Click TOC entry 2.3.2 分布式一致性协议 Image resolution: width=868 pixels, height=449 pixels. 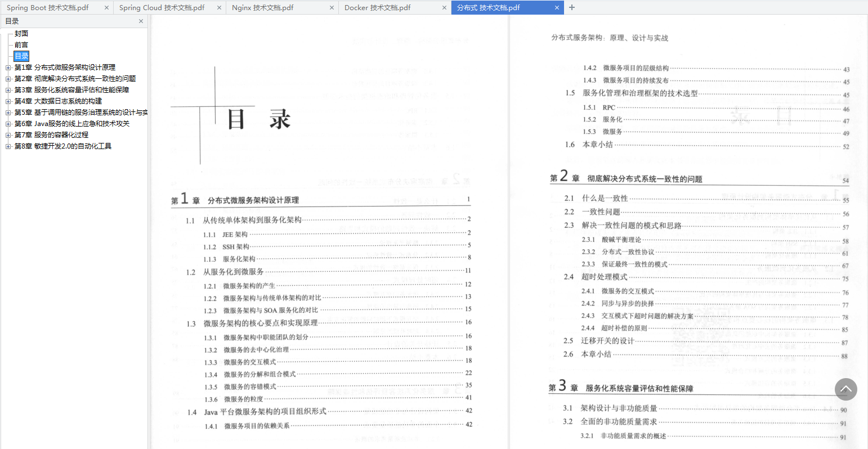coord(715,252)
